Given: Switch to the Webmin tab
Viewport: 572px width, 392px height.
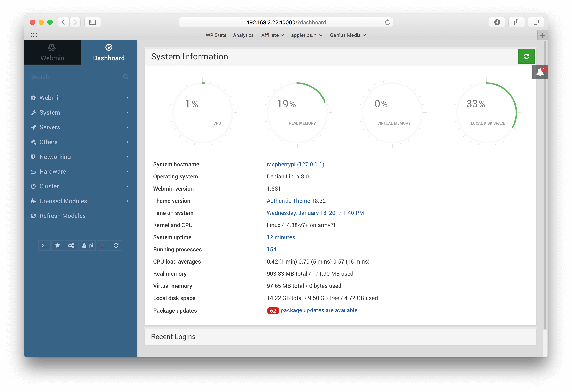Looking at the screenshot, I should pos(52,53).
